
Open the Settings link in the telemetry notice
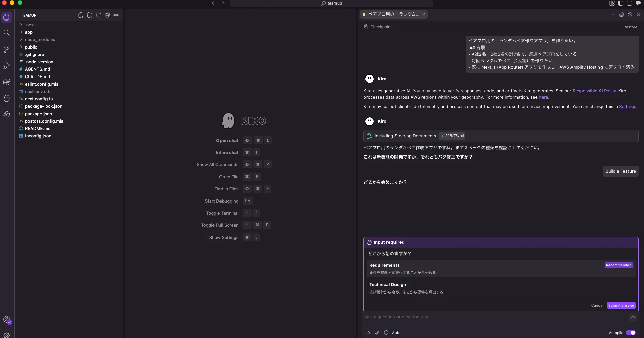[627, 107]
